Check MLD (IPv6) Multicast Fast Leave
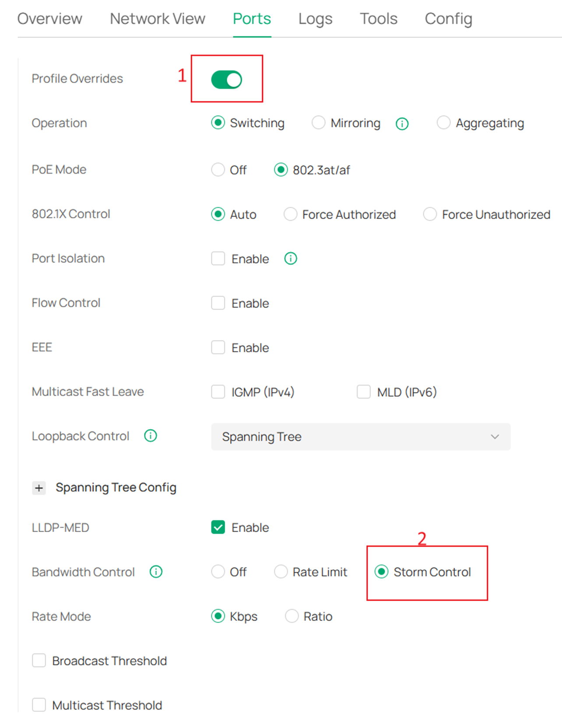Screen dimensions: 562x728 (363, 392)
